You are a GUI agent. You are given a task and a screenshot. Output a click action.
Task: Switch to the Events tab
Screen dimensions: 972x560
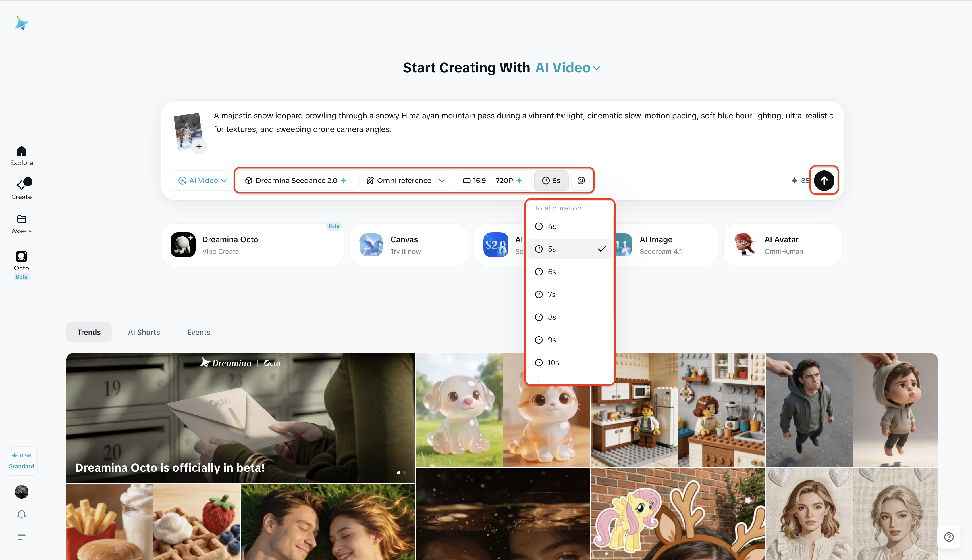[199, 332]
